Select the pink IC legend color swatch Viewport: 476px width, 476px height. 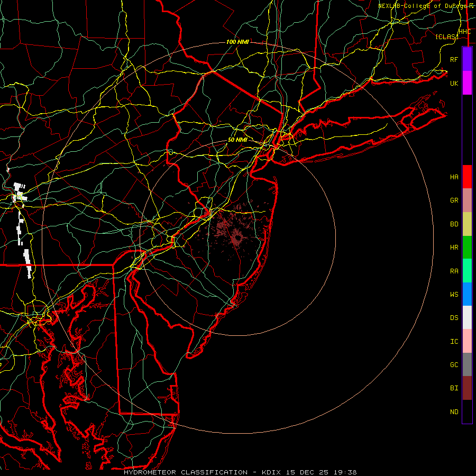pyautogui.click(x=467, y=341)
